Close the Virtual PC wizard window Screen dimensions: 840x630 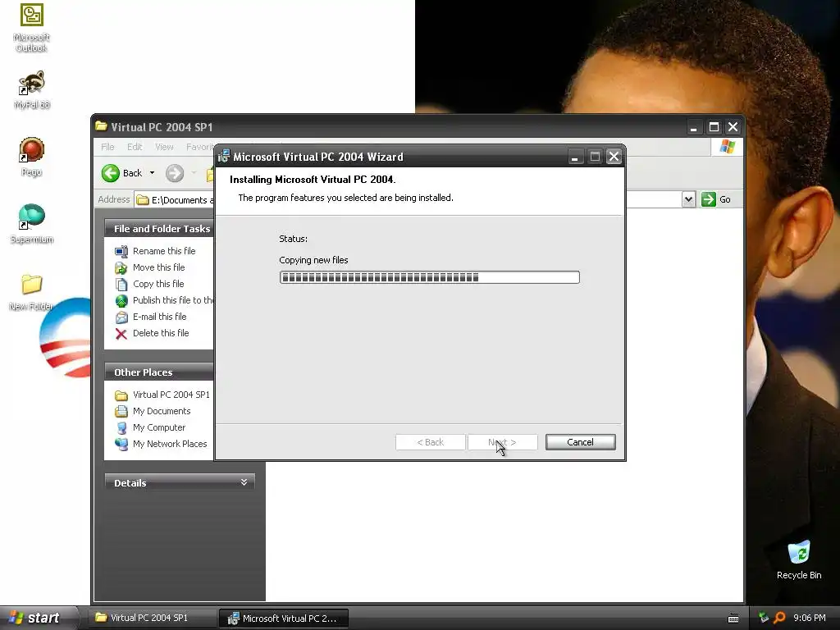pyautogui.click(x=614, y=157)
